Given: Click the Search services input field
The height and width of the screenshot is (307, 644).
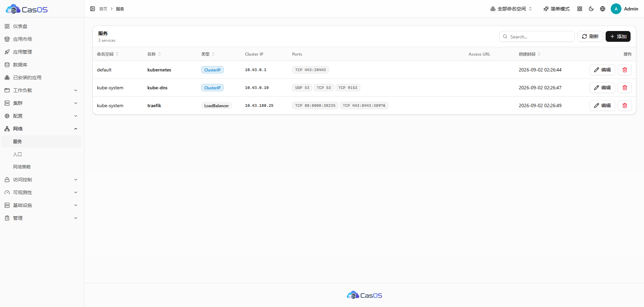Looking at the screenshot, I should 537,36.
